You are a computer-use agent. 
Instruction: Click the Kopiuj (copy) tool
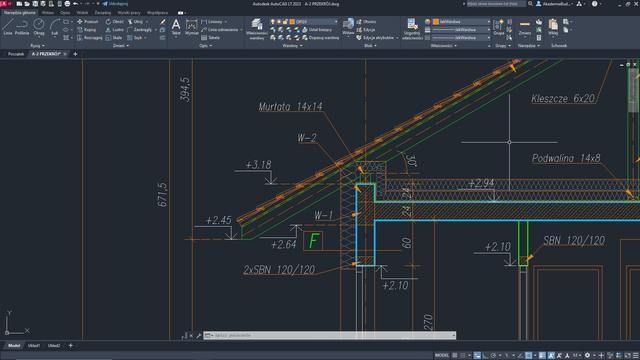(87, 30)
